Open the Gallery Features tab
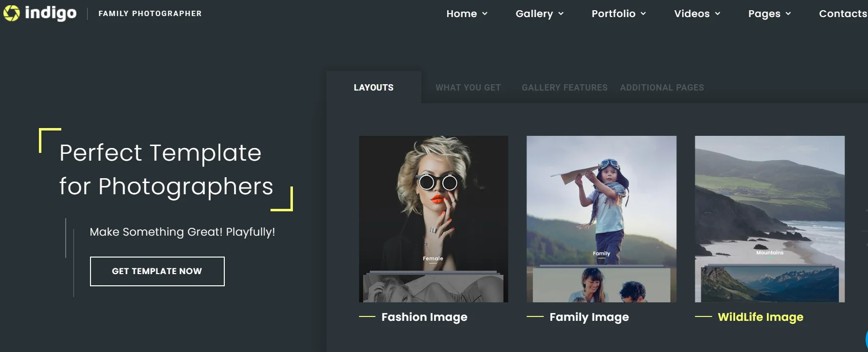This screenshot has width=868, height=352. 564,88
